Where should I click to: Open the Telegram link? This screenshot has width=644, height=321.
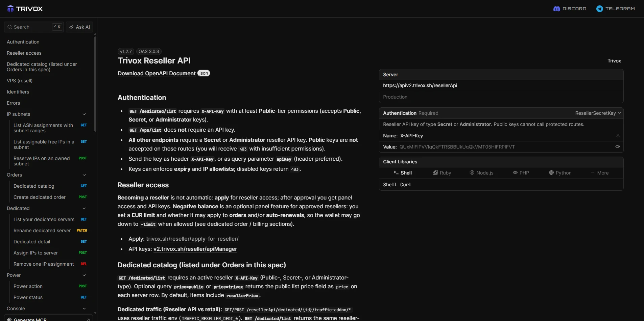pos(615,9)
